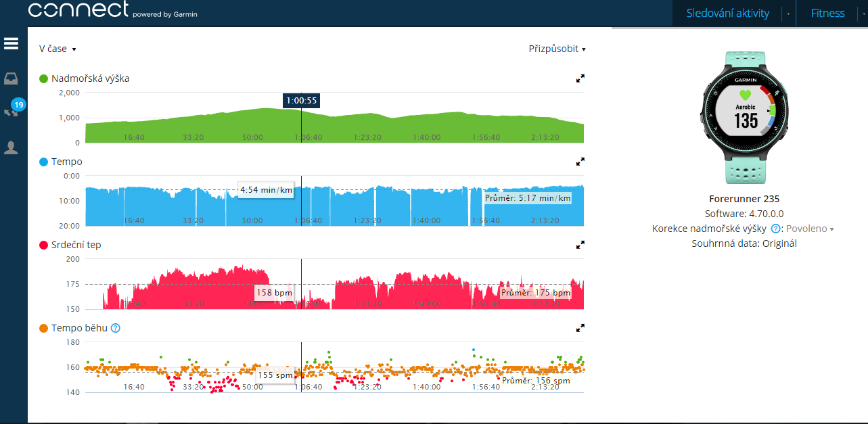Expand the Nadmořská výška chart to fullscreen
Image resolution: width=868 pixels, height=424 pixels.
point(580,78)
